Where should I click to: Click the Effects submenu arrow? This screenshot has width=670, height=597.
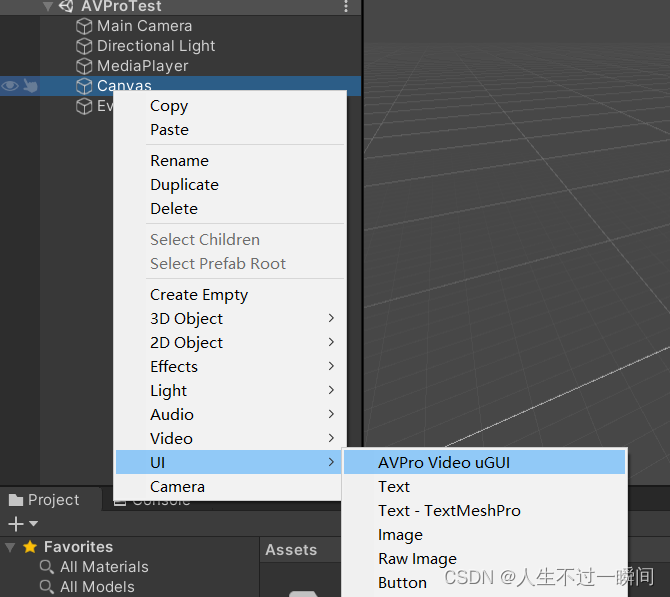pyautogui.click(x=331, y=366)
